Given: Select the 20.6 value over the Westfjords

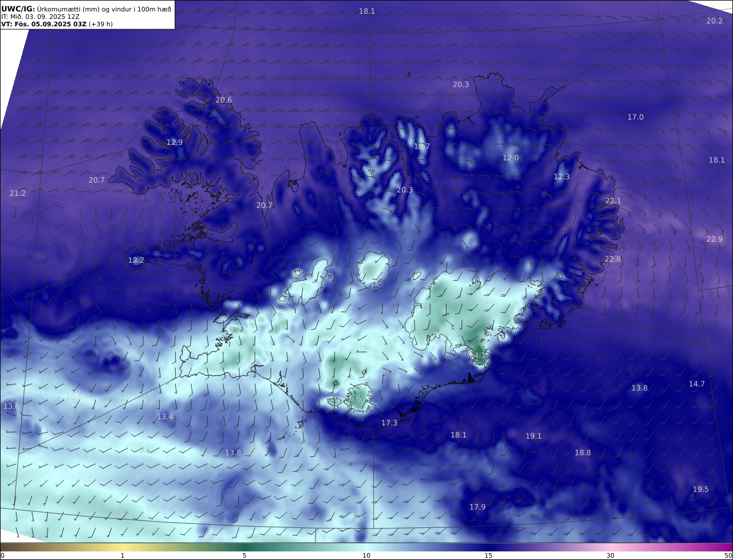Looking at the screenshot, I should [224, 100].
